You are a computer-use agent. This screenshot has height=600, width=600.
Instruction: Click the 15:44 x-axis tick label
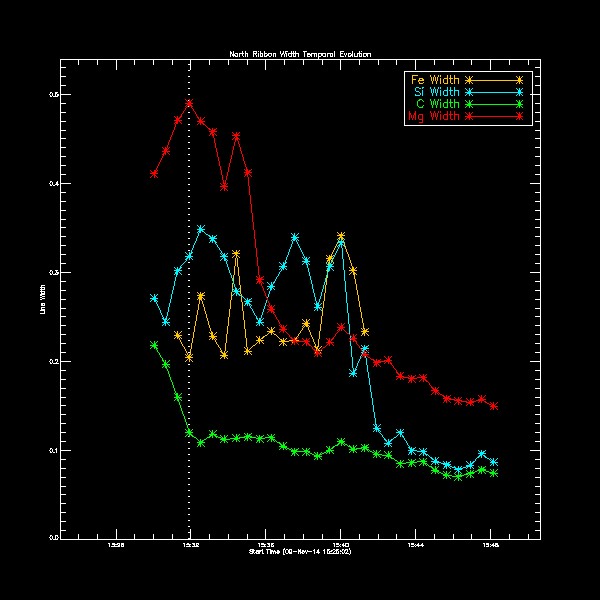(x=416, y=545)
